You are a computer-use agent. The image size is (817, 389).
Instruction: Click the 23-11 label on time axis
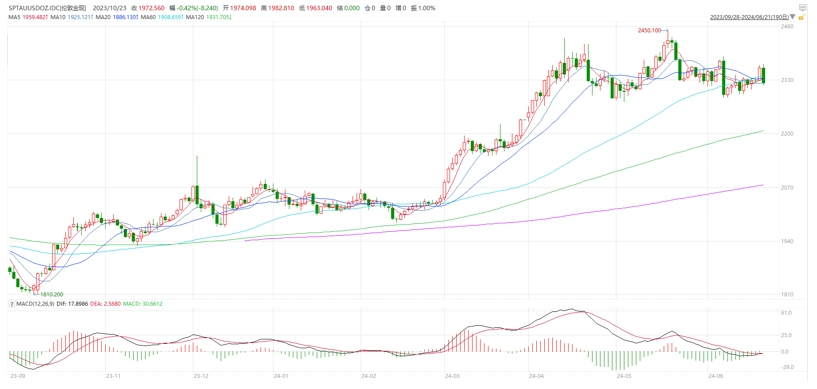[113, 375]
